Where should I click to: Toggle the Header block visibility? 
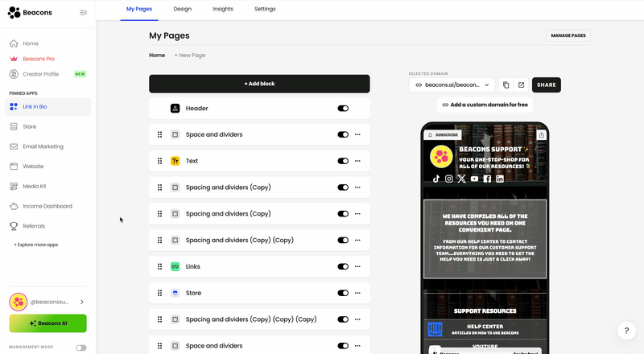pos(343,109)
